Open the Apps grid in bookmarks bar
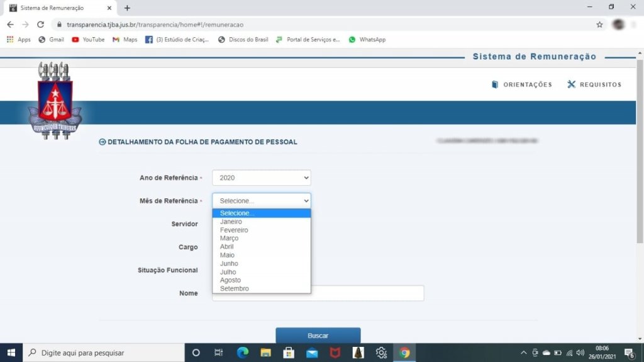Image resolution: width=644 pixels, height=362 pixels. [x=18, y=40]
